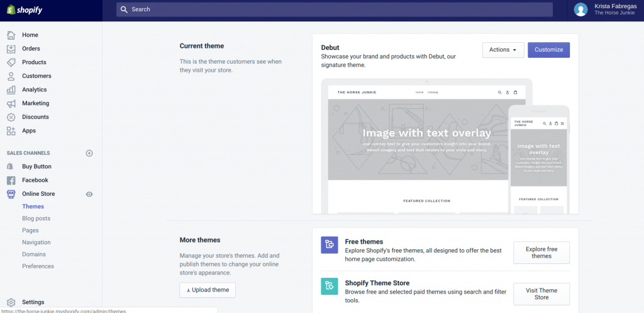This screenshot has height=313, width=644.
Task: Select Domains submenu item
Action: [x=34, y=254]
